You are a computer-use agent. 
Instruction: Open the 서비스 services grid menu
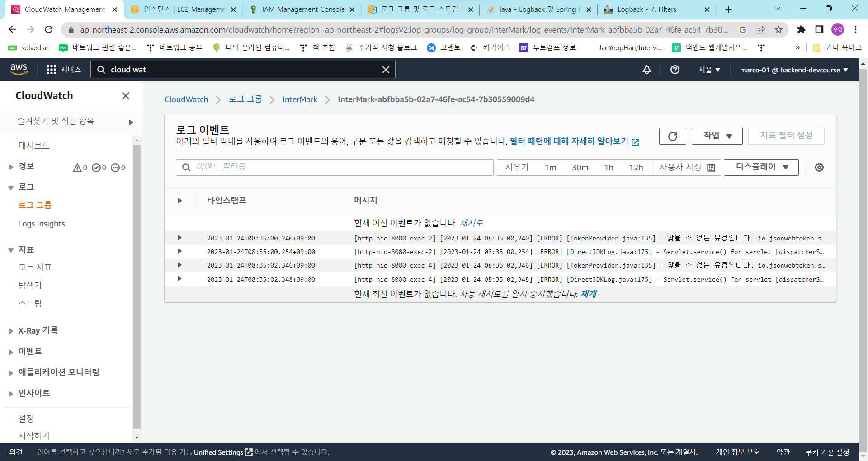click(64, 70)
